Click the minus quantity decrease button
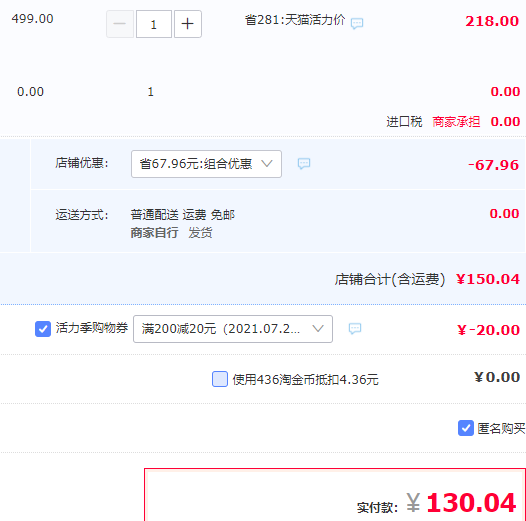 pyautogui.click(x=120, y=24)
